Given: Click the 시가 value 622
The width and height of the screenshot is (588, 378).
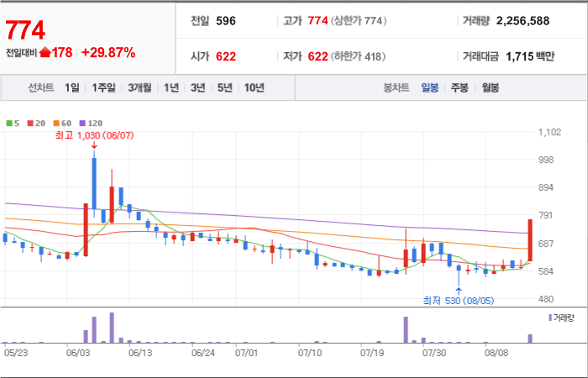Looking at the screenshot, I should (x=226, y=56).
